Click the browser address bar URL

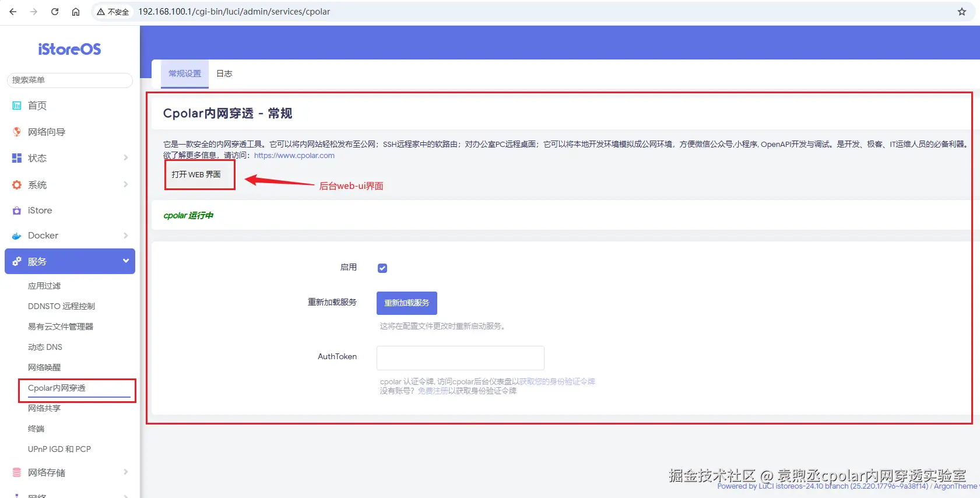[x=234, y=12]
